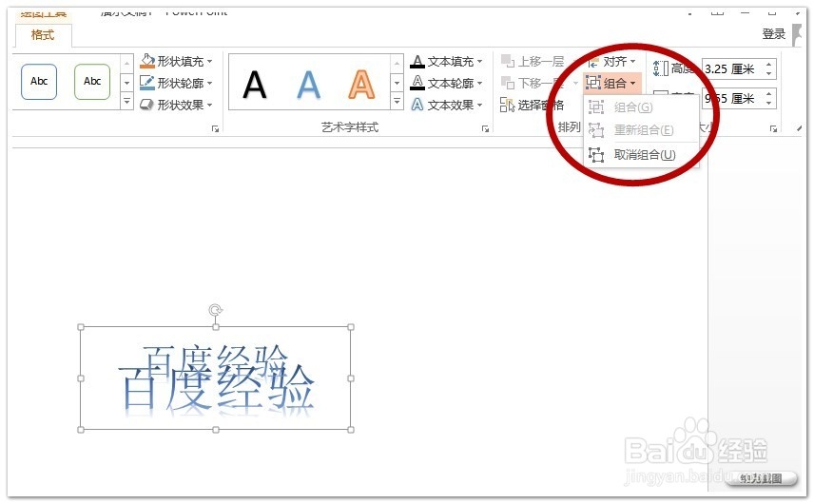Switch to the 格式 ribbon tab
Screen dimensions: 814x504
coord(43,35)
